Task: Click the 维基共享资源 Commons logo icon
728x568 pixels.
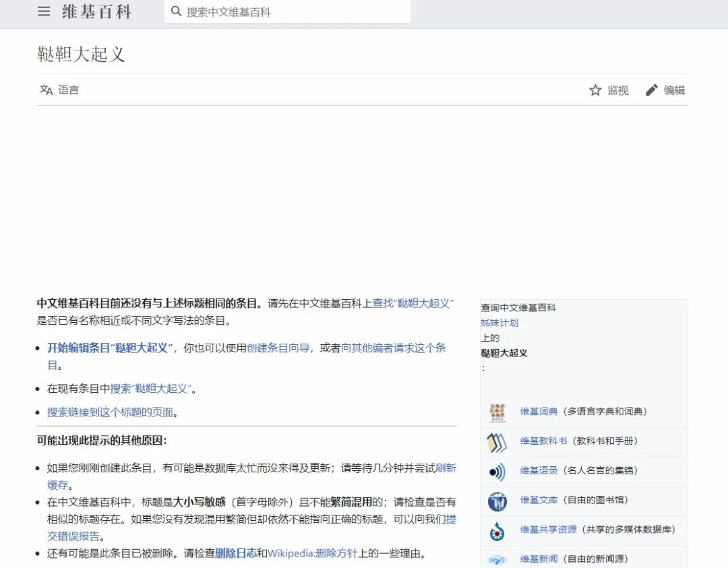Action: point(497,531)
